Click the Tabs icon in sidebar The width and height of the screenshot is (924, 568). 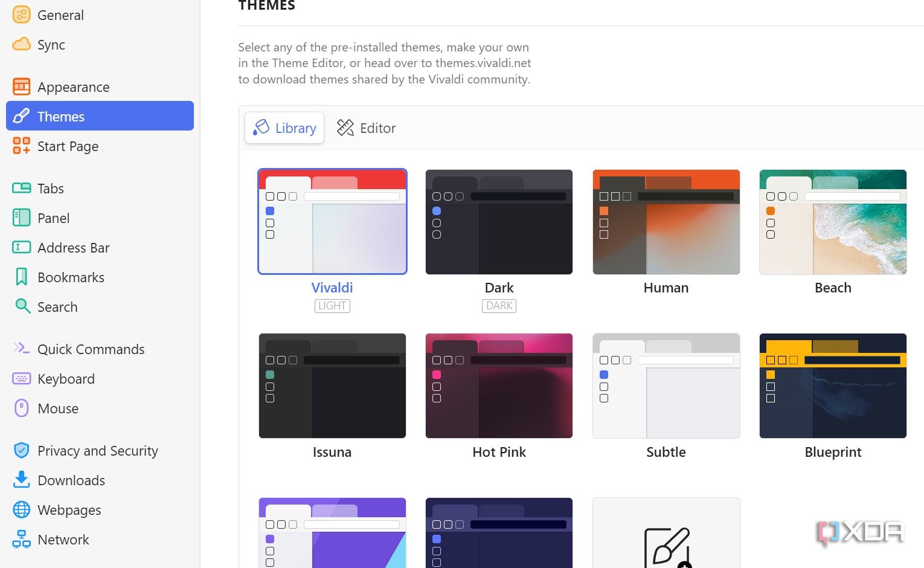tap(22, 188)
